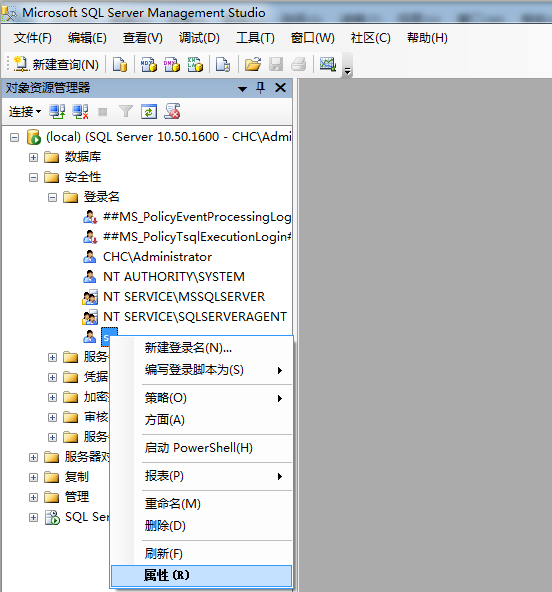Select the ##MS_PolicyTsqlExecutionLogin## login

coord(197,237)
